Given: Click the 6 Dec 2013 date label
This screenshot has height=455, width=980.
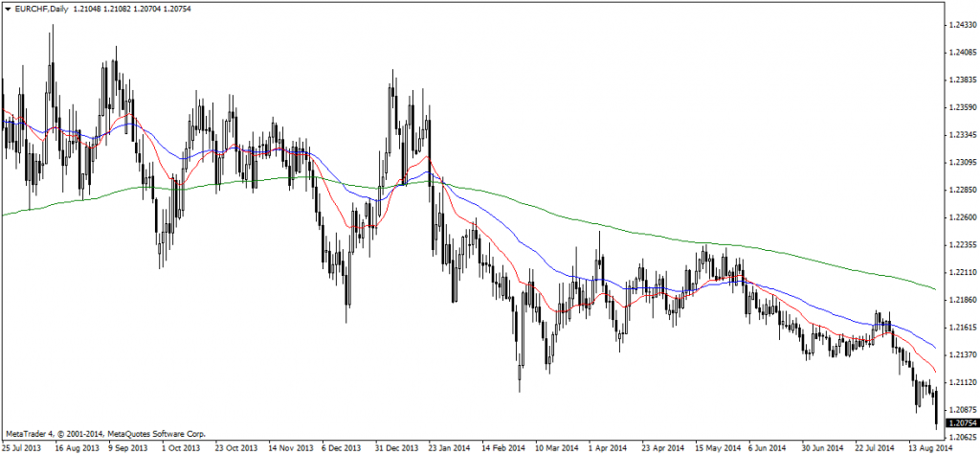Looking at the screenshot, I should (x=343, y=448).
